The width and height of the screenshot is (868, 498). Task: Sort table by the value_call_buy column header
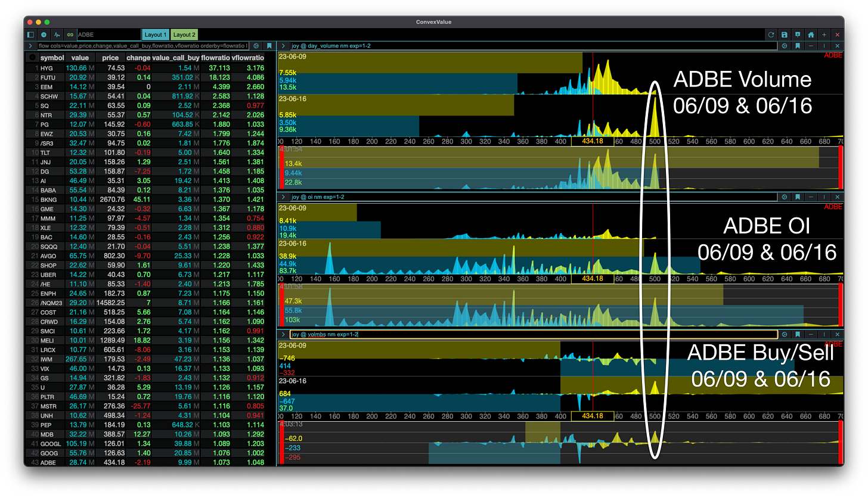[x=175, y=58]
